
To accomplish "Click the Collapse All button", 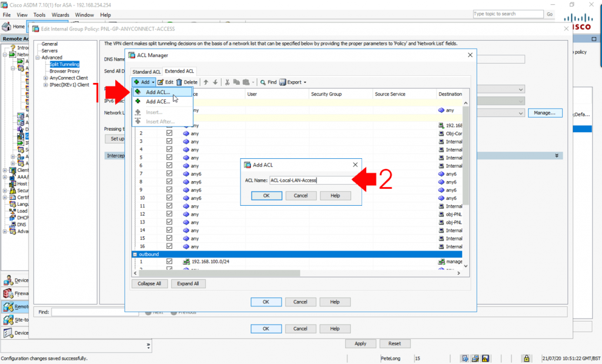I will pyautogui.click(x=150, y=283).
